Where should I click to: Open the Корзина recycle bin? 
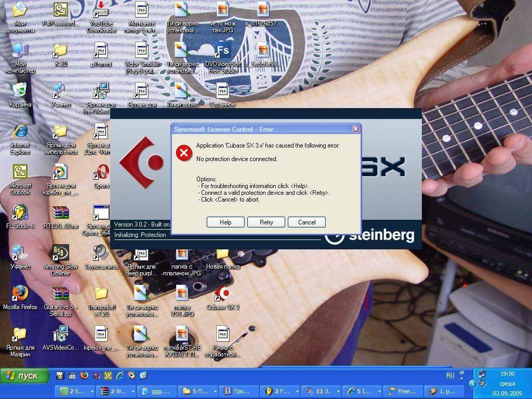coord(20,95)
